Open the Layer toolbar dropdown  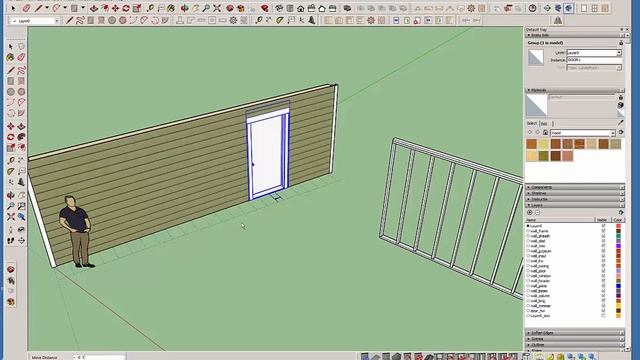[x=57, y=20]
